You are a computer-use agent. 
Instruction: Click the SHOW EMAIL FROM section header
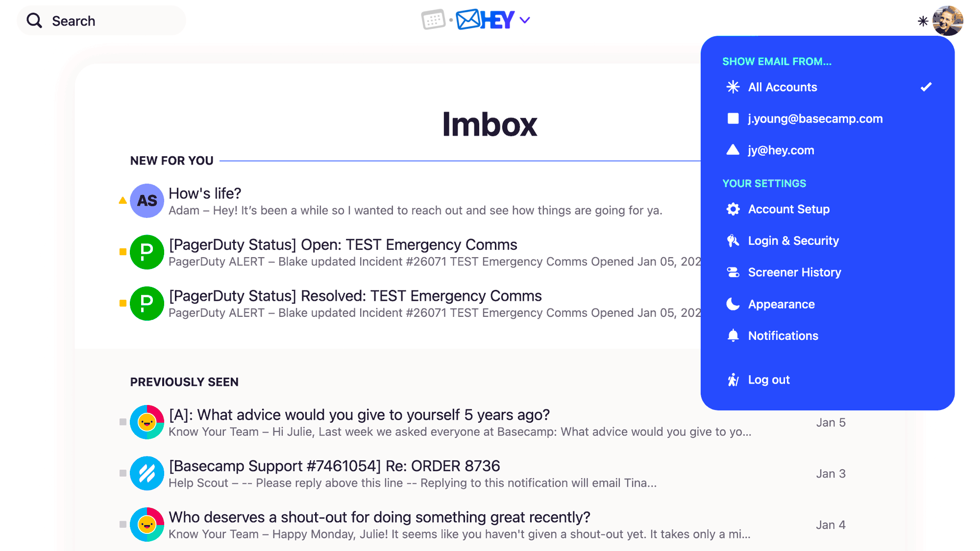[776, 61]
